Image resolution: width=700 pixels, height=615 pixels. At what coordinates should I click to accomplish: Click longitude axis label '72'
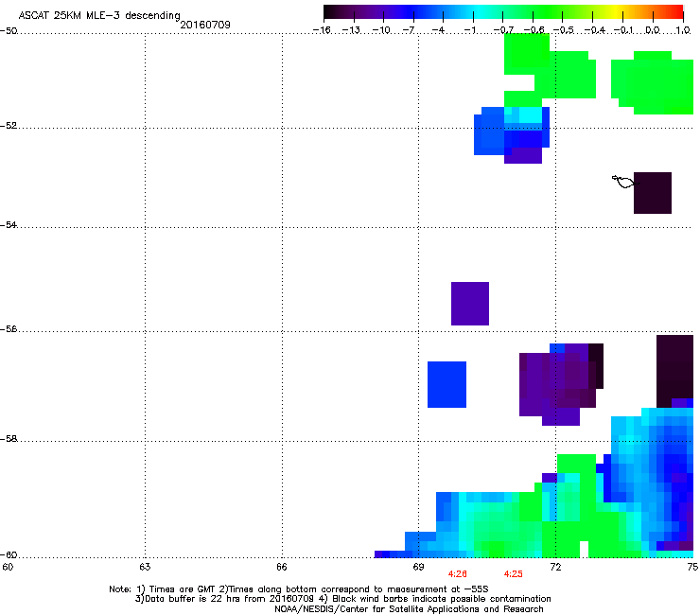click(555, 567)
